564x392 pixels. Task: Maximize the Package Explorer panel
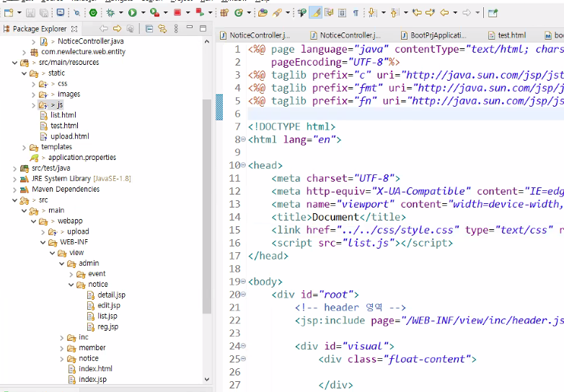[203, 28]
